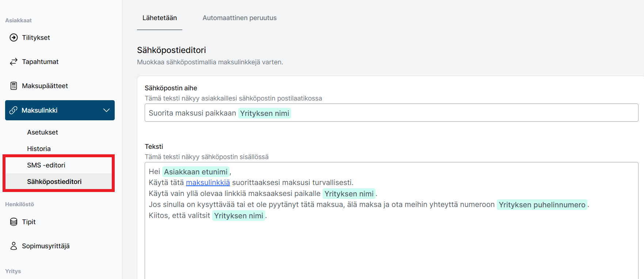
Task: Open the SMS -editori page
Action: point(46,165)
